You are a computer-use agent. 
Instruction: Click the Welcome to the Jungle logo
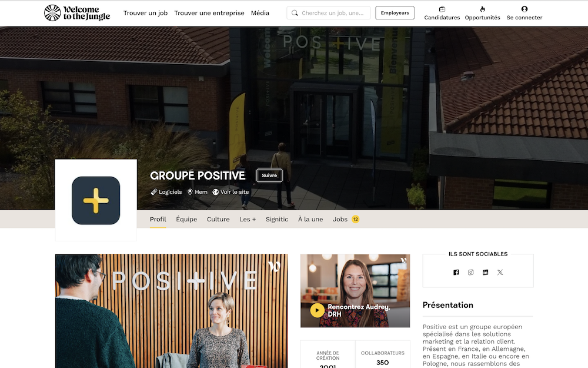coord(77,13)
